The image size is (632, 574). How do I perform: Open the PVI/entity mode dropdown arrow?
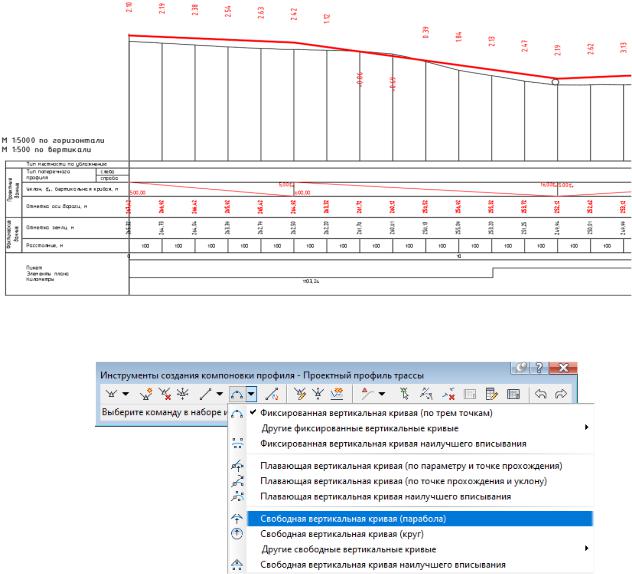(382, 394)
